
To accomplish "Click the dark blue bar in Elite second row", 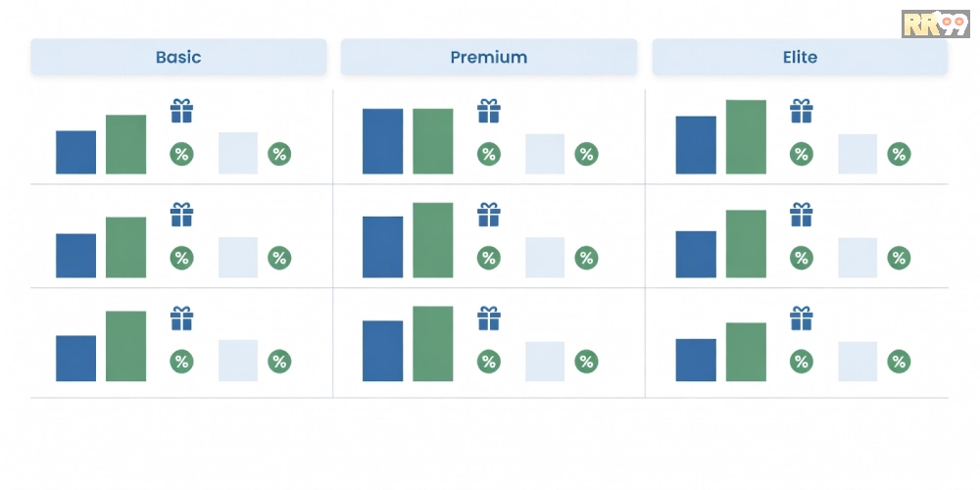I will 696,255.
